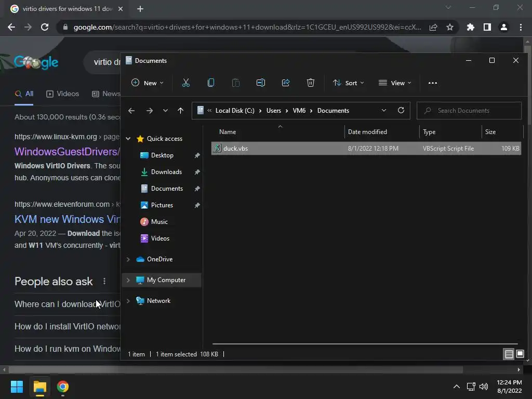The image size is (532, 399).
Task: Expand the My Computer tree node
Action: (x=128, y=280)
